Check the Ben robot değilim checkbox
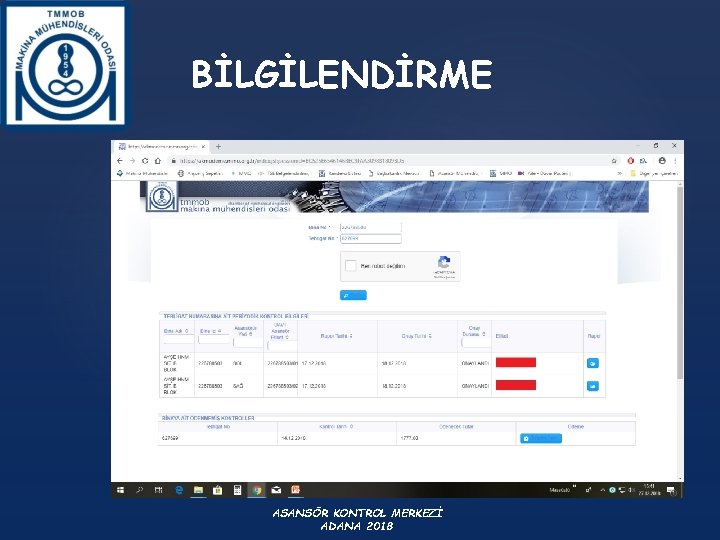Viewport: 720px width, 540px height. pyautogui.click(x=351, y=266)
